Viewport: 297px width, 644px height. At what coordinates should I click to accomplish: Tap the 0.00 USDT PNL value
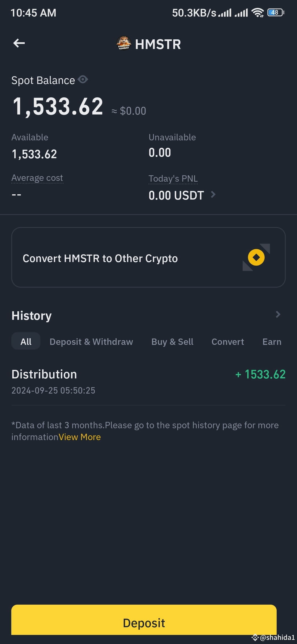[x=176, y=195]
